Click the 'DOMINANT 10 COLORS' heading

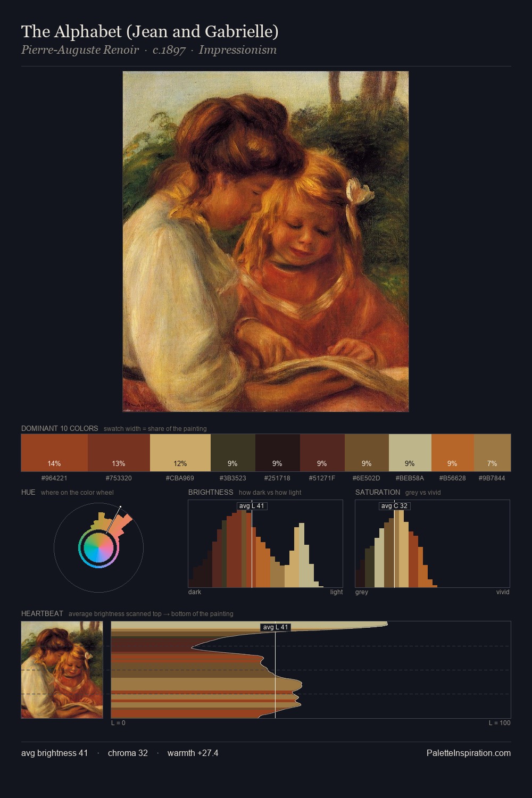point(60,428)
